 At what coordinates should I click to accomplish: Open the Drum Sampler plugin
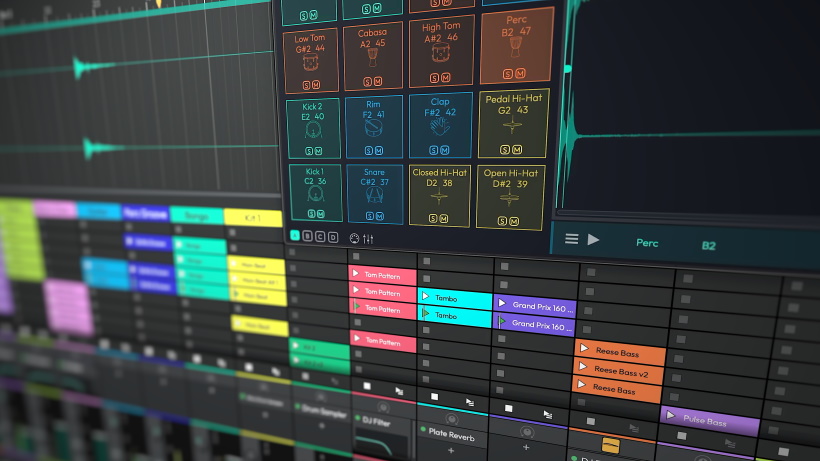[323, 410]
